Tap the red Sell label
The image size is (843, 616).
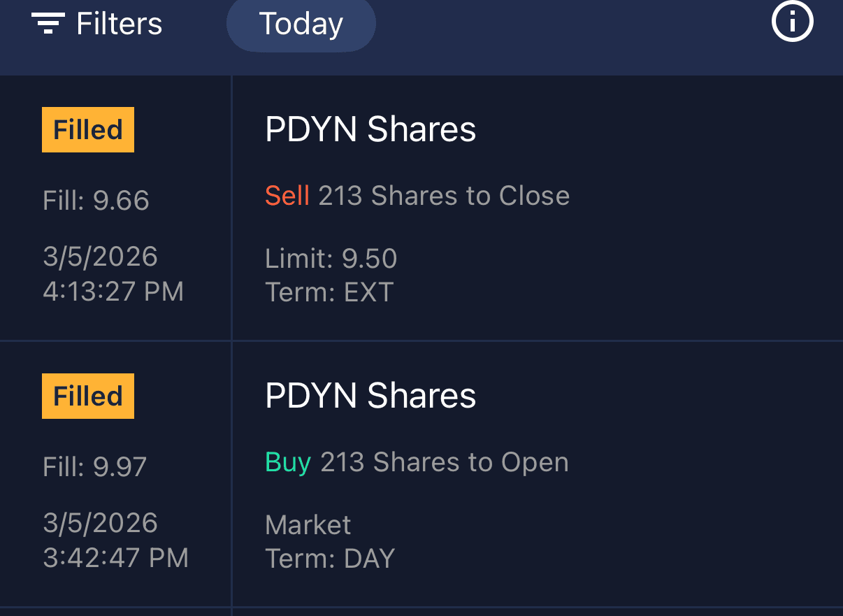(287, 196)
